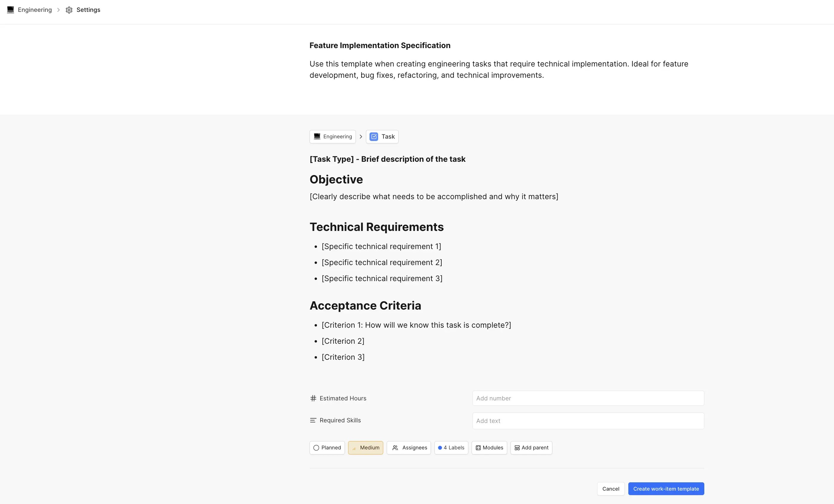This screenshot has height=504, width=834.
Task: Click the Assignees people icon
Action: (x=395, y=448)
